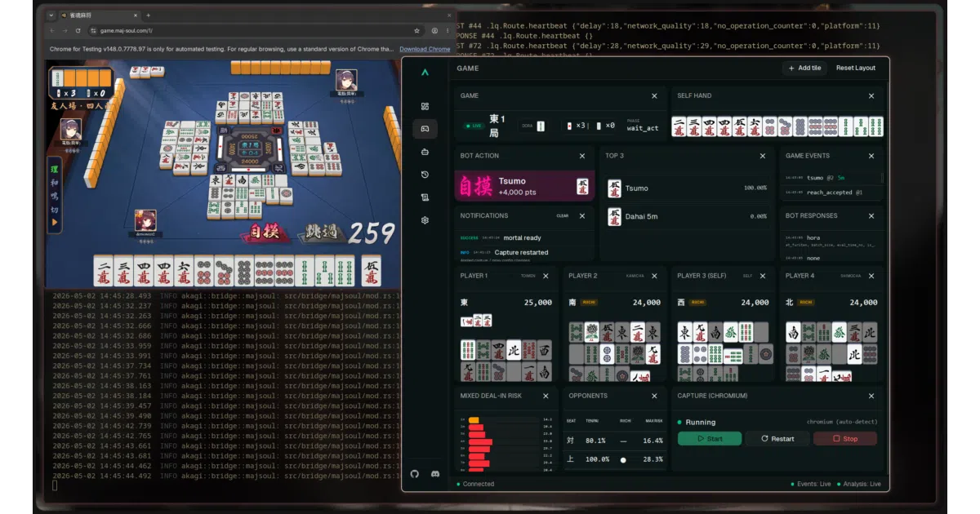
Task: Click the 跳過 skip button in the game
Action: point(324,233)
